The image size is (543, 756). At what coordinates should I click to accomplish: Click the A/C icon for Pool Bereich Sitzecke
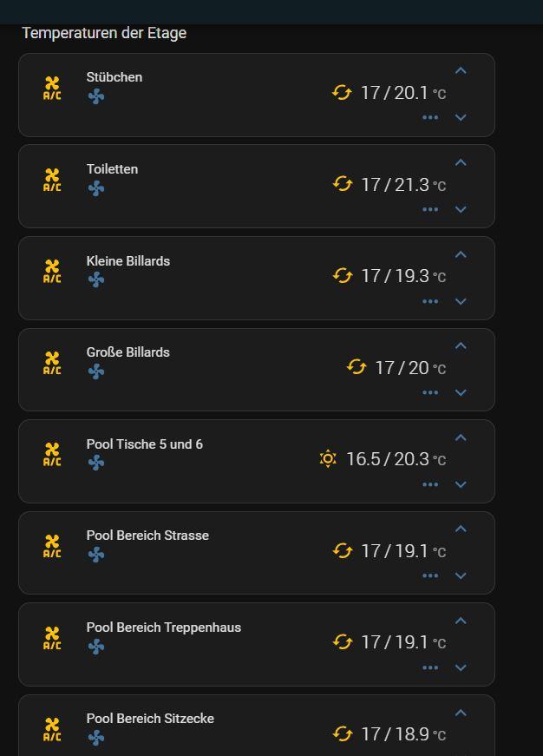point(52,729)
